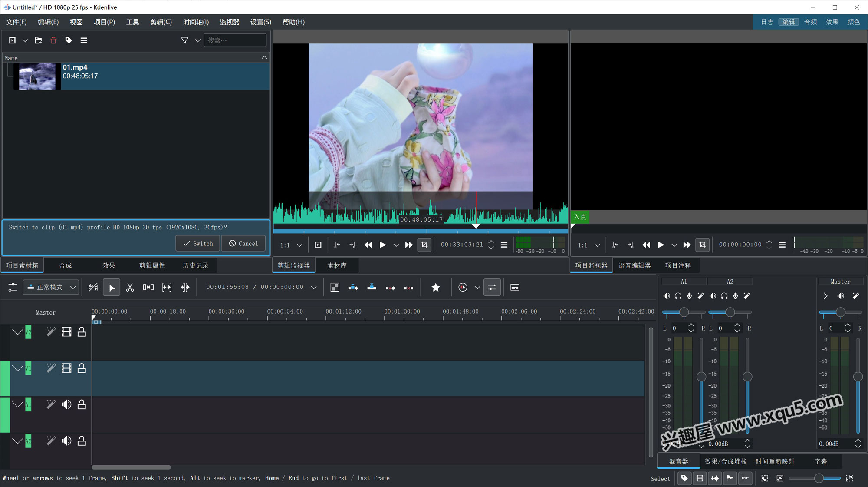Select the 01.mp4 clip thumbnail
Viewport: 868px width, 487px height.
click(37, 76)
